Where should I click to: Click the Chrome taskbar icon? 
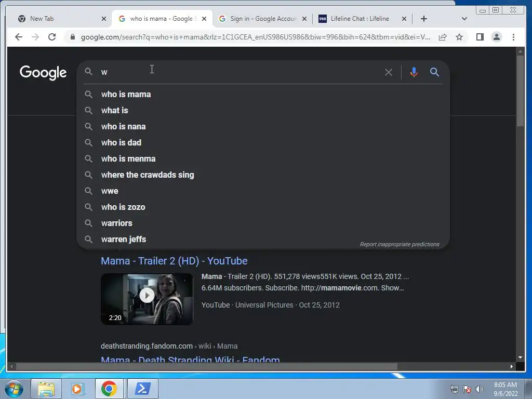point(109,389)
